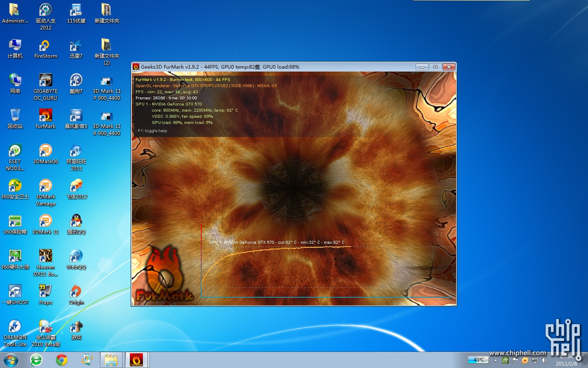Click the "FPS - min: 22, max: 46" line

pyautogui.click(x=167, y=92)
